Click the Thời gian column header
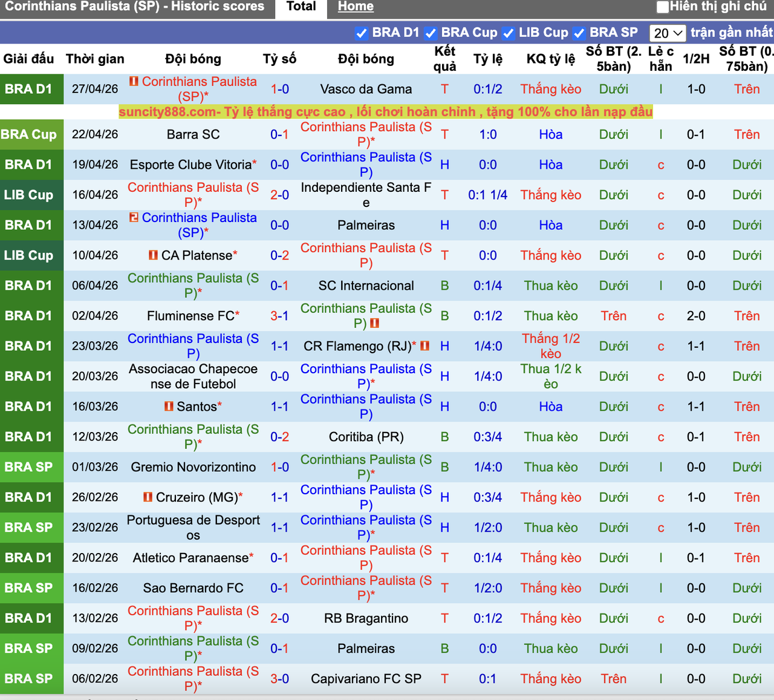This screenshot has height=700, width=774. (95, 59)
